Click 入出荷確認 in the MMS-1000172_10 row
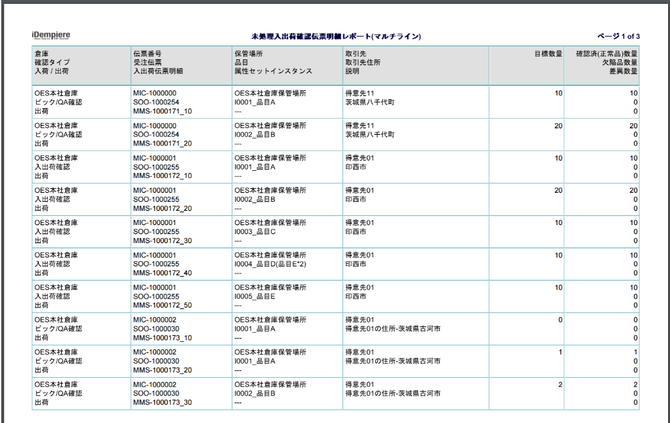 tap(52, 167)
